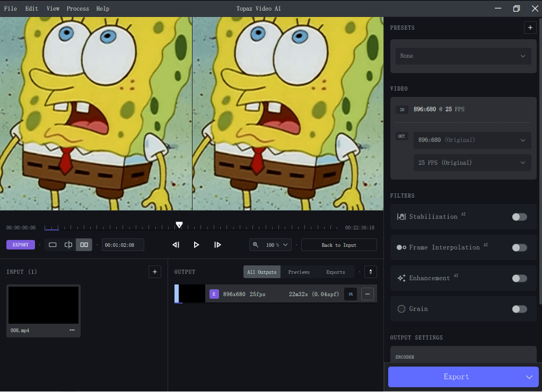This screenshot has width=542, height=392.
Task: Select the single view layout icon
Action: coord(53,245)
